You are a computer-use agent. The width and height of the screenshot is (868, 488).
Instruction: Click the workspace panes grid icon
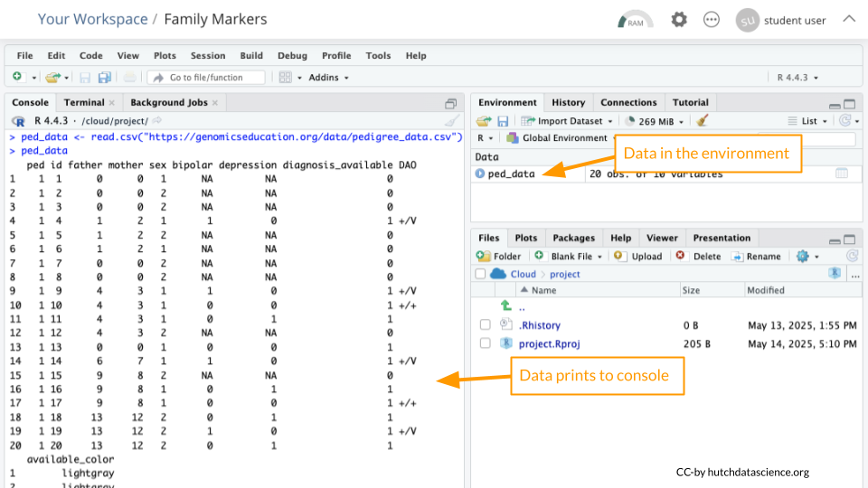(285, 78)
